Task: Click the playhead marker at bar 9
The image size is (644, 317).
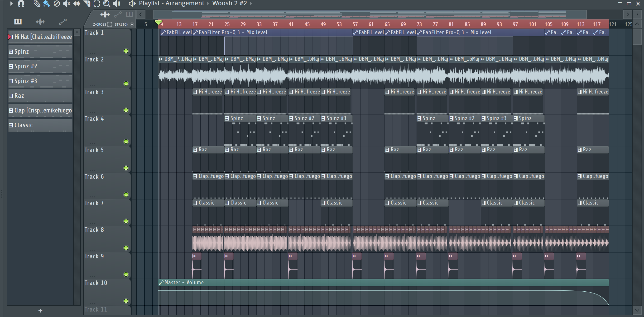Action: point(158,23)
